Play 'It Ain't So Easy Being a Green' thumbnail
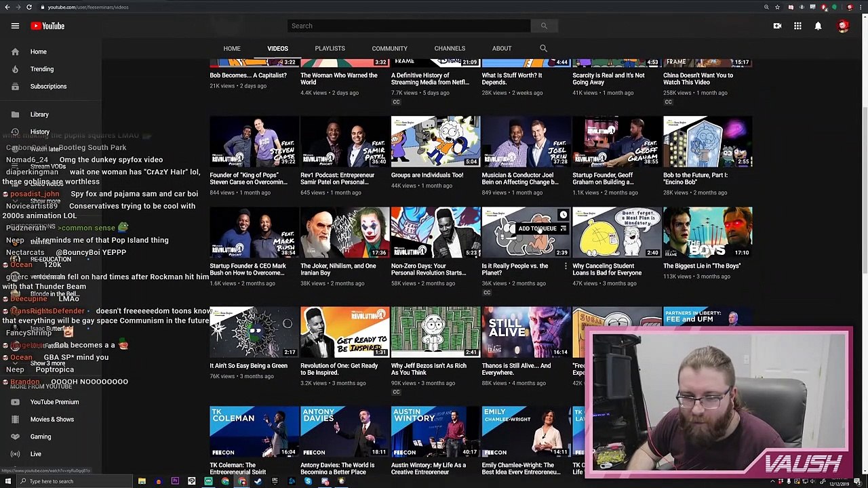This screenshot has height=488, width=868. click(254, 332)
